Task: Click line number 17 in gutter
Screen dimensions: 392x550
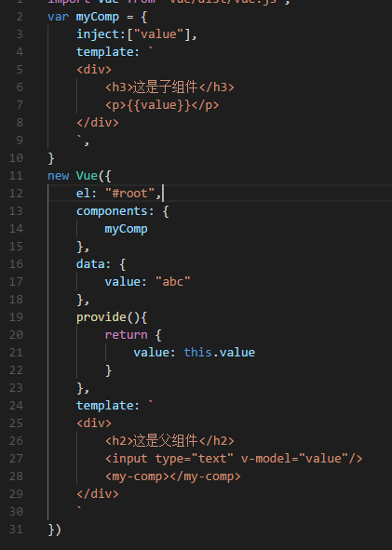Action: point(16,282)
